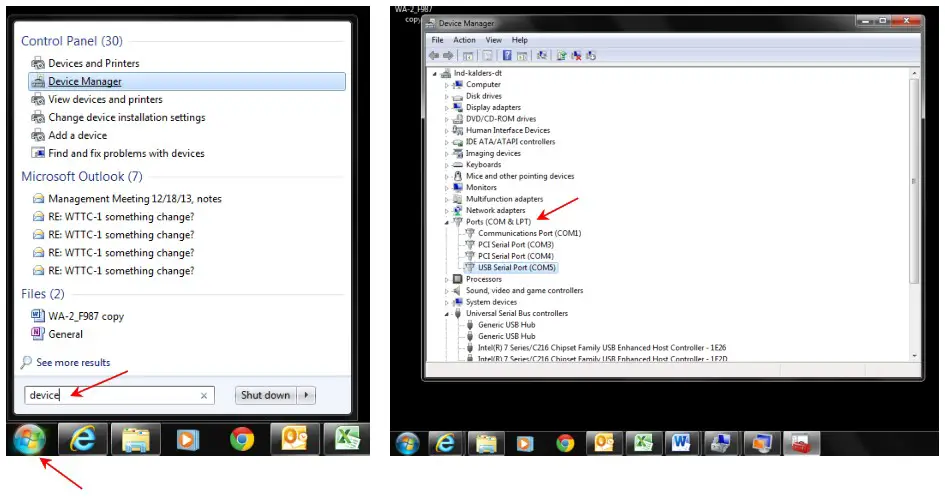The width and height of the screenshot is (945, 500).
Task: Open Devices and Printers search result
Action: (x=93, y=63)
